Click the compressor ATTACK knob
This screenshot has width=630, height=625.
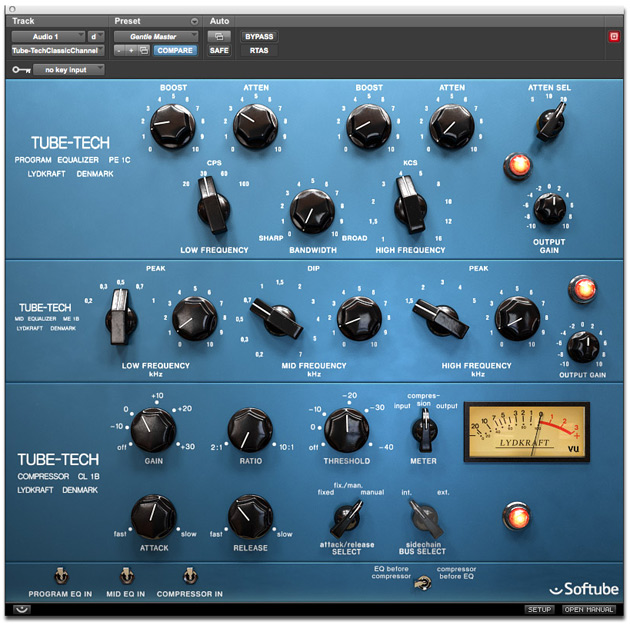153,517
